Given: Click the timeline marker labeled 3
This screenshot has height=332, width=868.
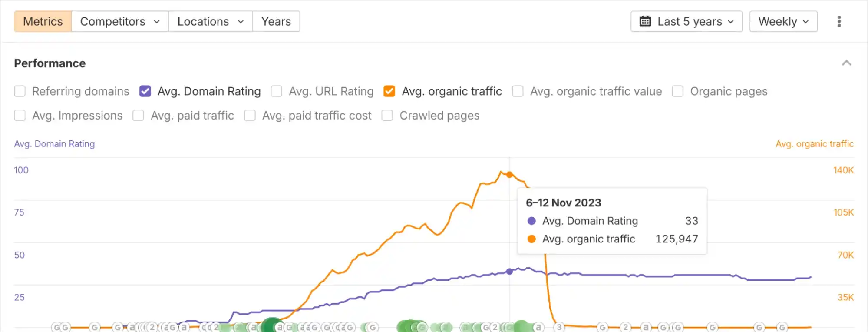Looking at the screenshot, I should pos(559,327).
